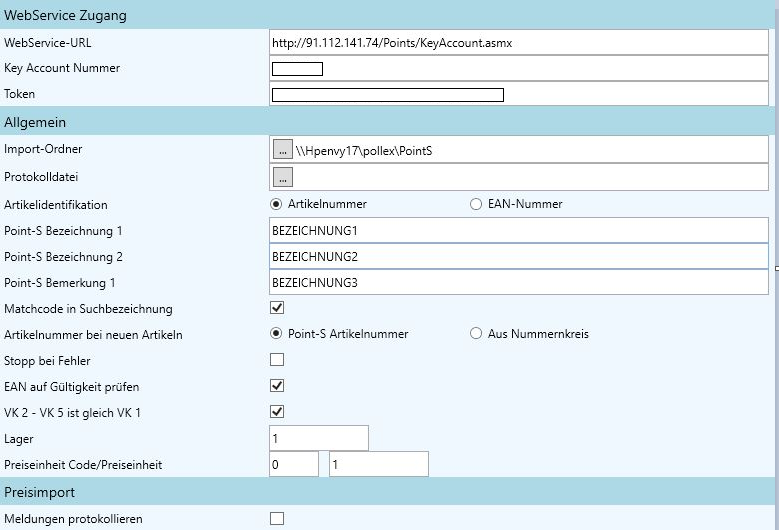The width and height of the screenshot is (779, 530).
Task: Click the Preiseinheit field containing 1
Action: point(378,464)
